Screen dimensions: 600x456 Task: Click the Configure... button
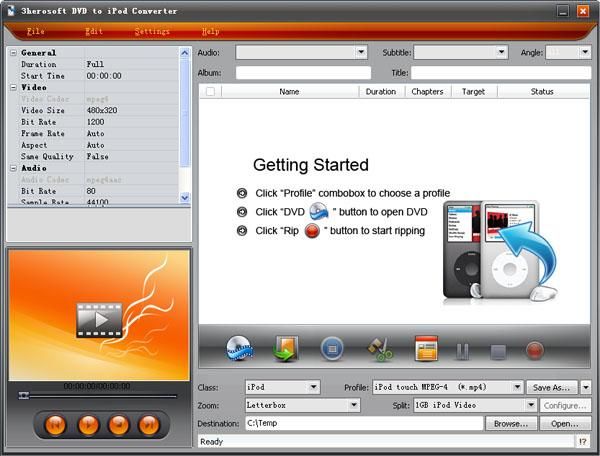[565, 406]
